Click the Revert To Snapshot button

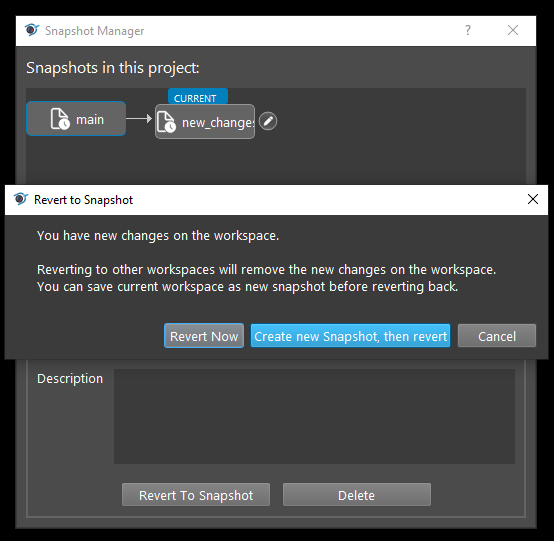pos(196,495)
